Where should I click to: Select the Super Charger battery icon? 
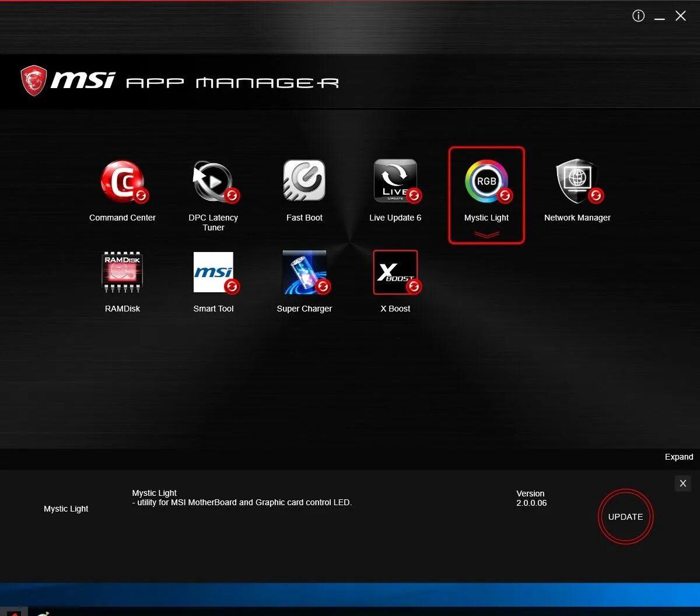point(306,273)
